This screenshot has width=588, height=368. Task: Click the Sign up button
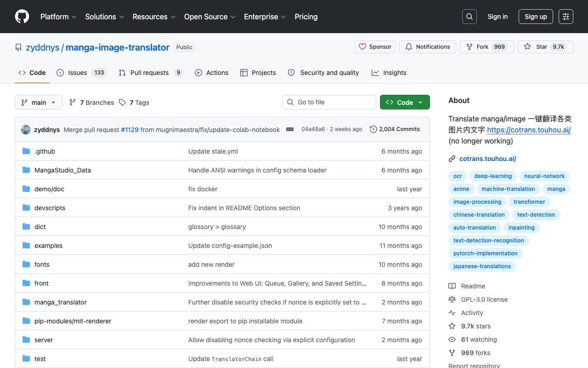tap(536, 17)
